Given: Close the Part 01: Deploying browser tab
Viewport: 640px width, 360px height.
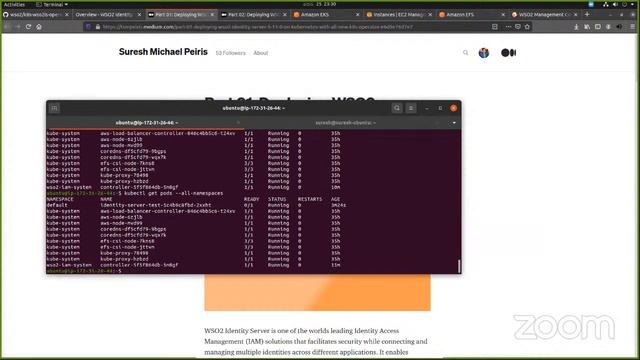Looking at the screenshot, I should coord(212,15).
